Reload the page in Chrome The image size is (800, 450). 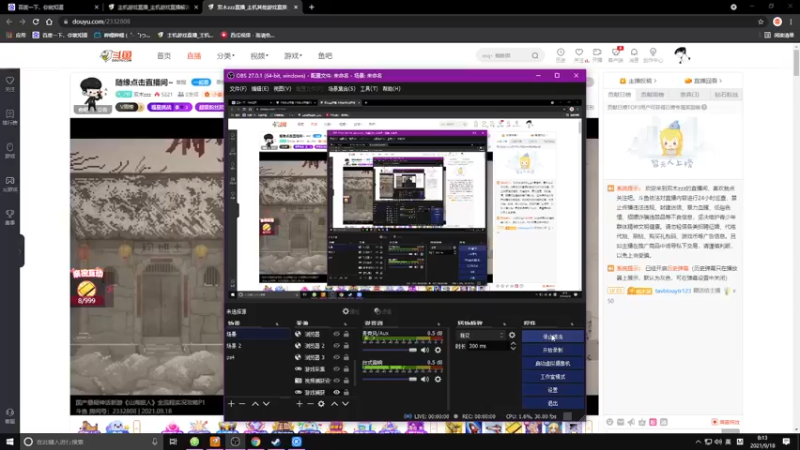36,21
